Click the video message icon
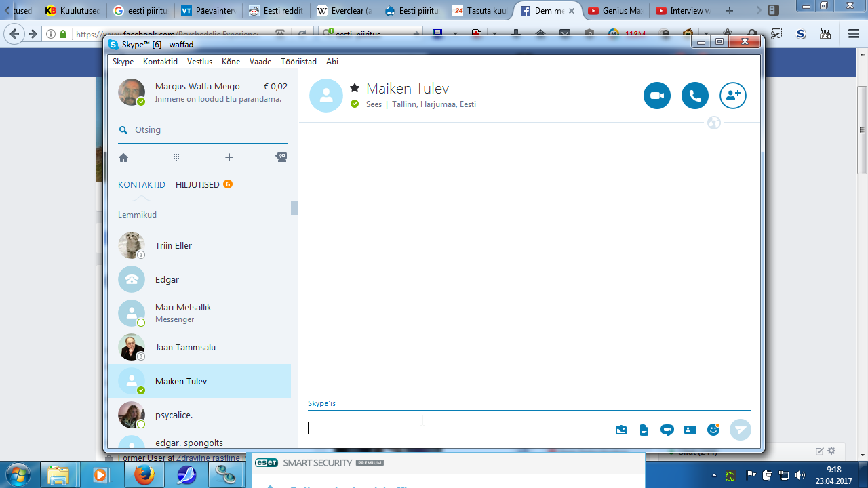The width and height of the screenshot is (868, 488). tap(667, 430)
